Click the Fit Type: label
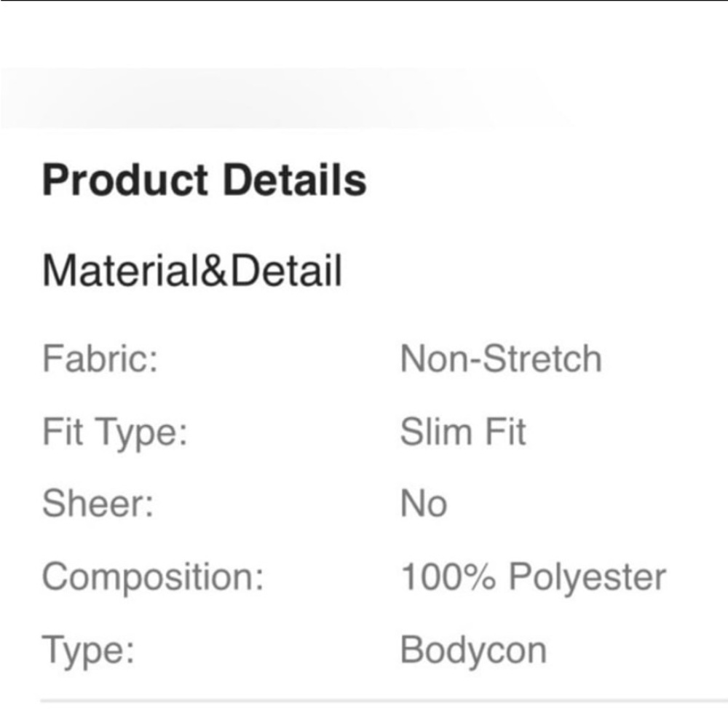The width and height of the screenshot is (728, 728). pos(115,432)
